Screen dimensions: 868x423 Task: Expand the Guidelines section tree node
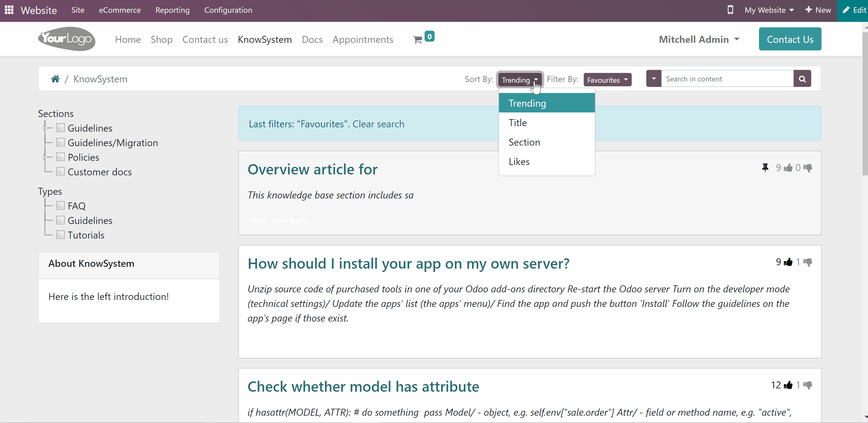tap(44, 128)
